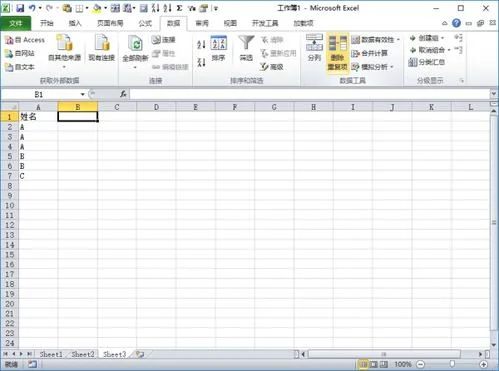Switch to Page Layout view in status bar

374,364
